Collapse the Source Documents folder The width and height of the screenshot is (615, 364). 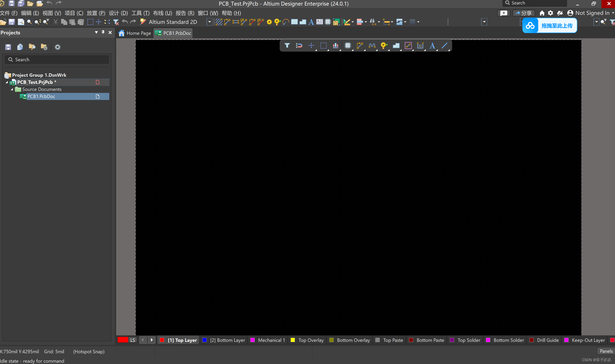tap(12, 89)
